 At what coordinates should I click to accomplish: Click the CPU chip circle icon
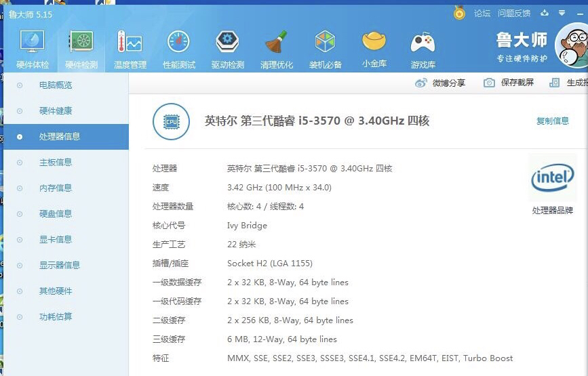(x=171, y=122)
